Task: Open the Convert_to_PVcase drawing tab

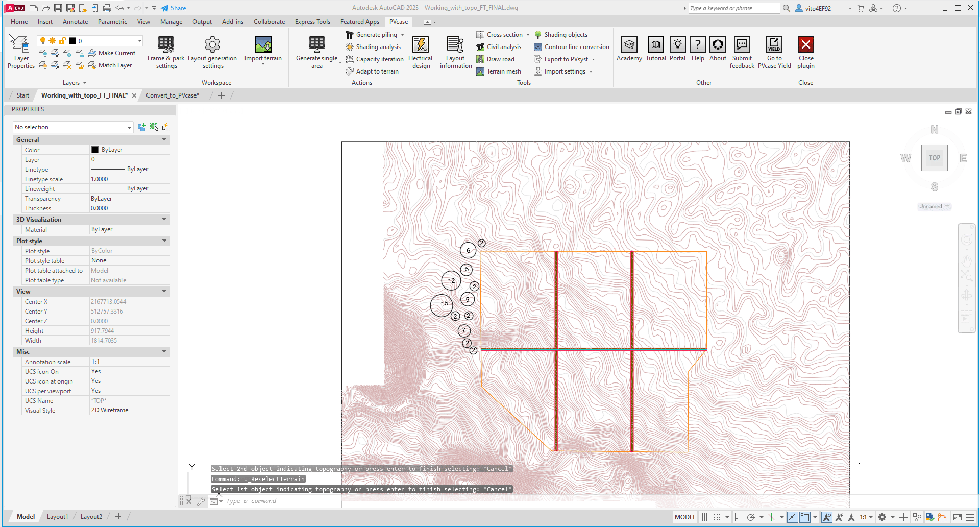Action: (x=172, y=95)
